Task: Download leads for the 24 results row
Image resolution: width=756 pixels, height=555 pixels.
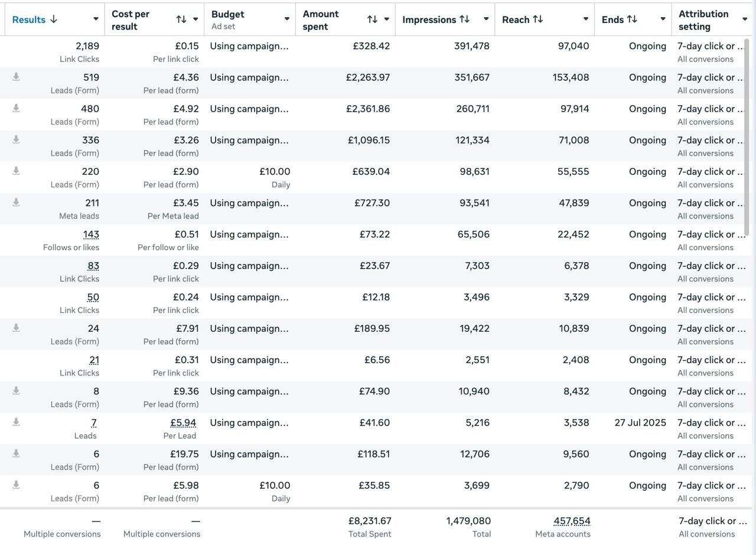Action: point(17,328)
